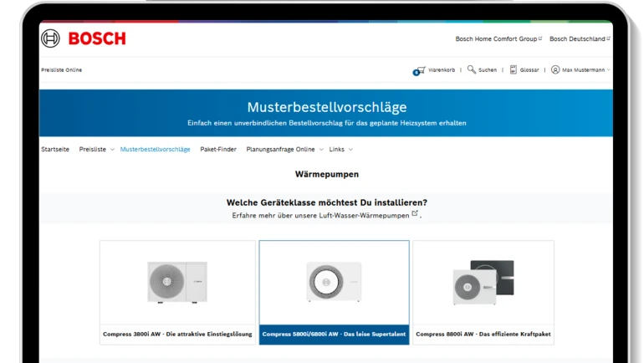644x363 pixels.
Task: Go to Startseite in navigation
Action: click(x=55, y=150)
